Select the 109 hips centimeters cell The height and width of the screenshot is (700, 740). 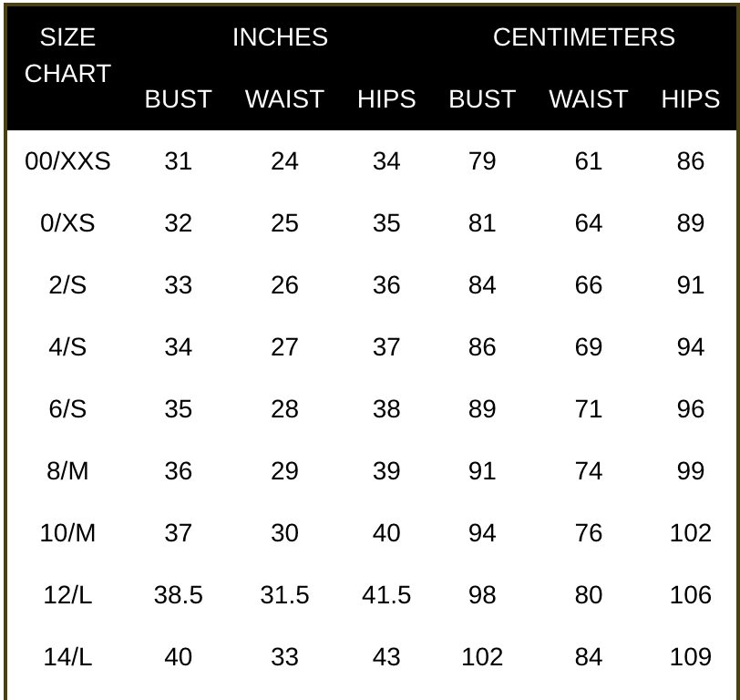[x=690, y=657]
